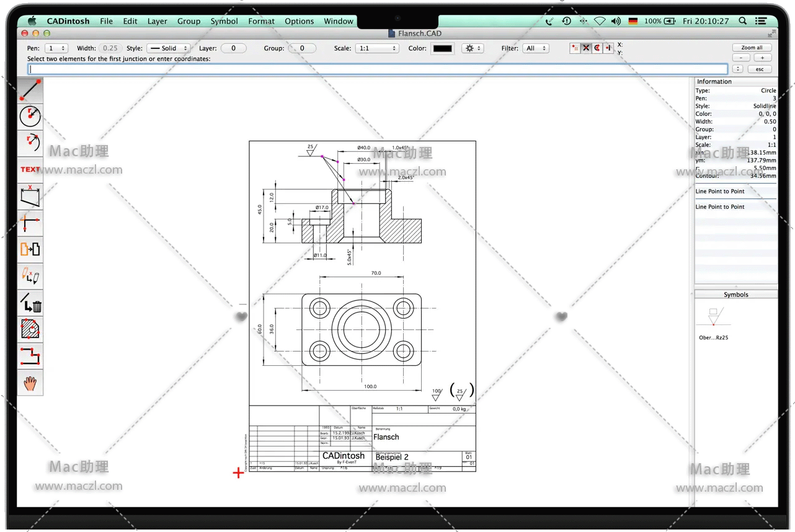
Task: Toggle grid snap mode button
Action: click(x=575, y=48)
